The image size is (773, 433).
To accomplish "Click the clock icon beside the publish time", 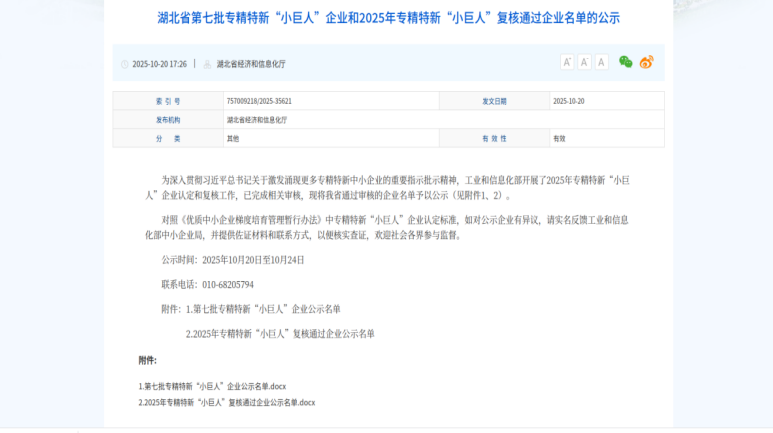I will tap(125, 64).
